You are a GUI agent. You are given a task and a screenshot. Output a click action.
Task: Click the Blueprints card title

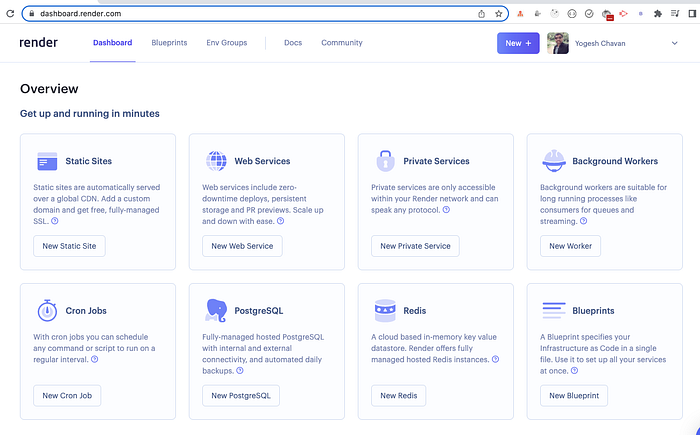593,311
